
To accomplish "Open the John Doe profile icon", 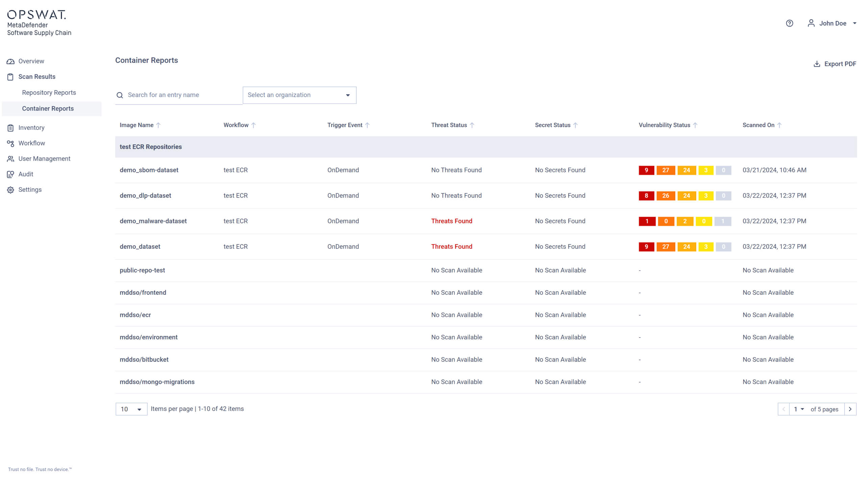I will tap(811, 23).
